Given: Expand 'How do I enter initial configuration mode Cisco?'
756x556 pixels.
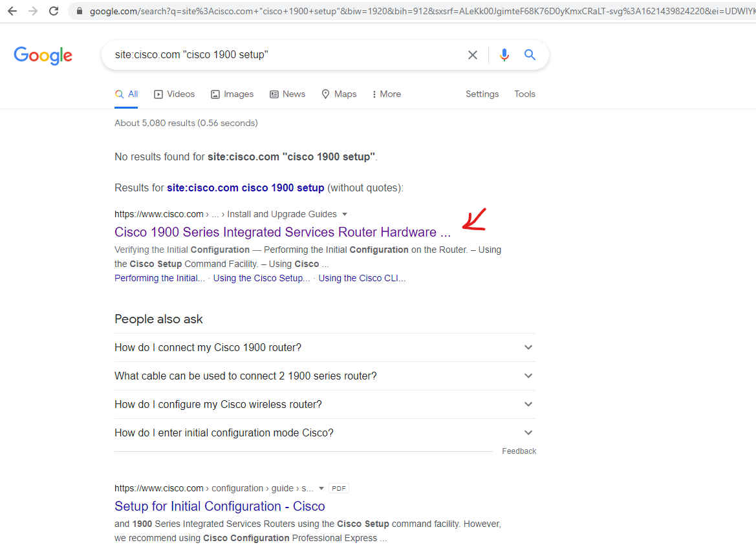Looking at the screenshot, I should 325,433.
